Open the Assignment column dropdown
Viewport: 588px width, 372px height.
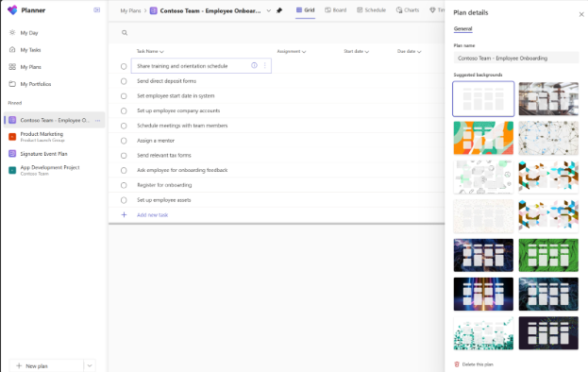click(292, 51)
